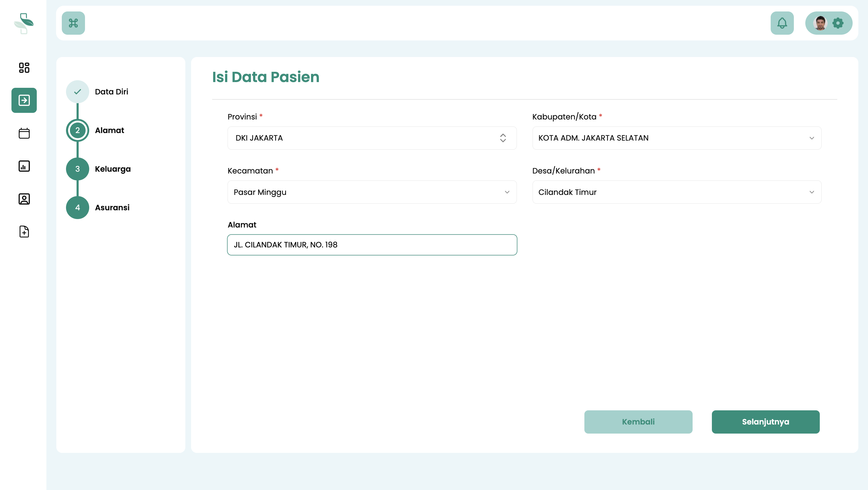Click the add document icon
868x490 pixels.
[x=24, y=232]
